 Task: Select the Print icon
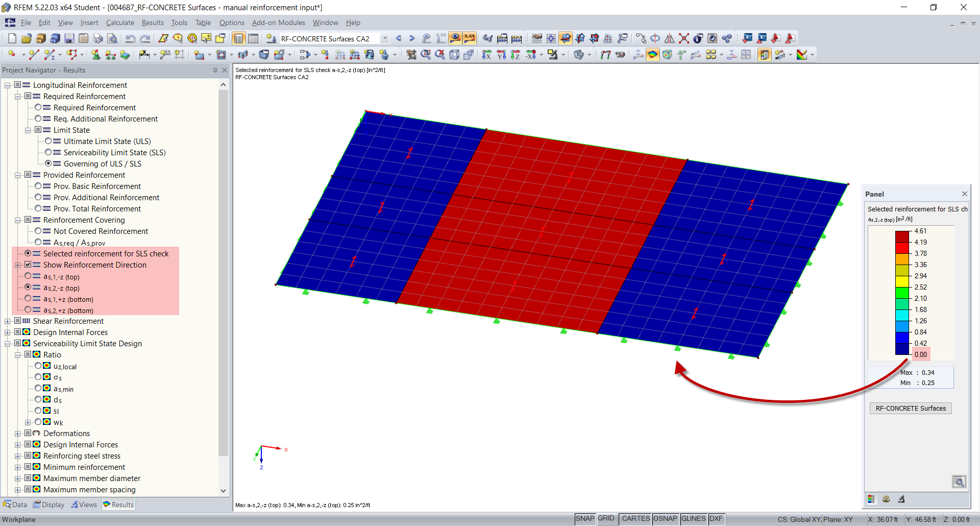[x=97, y=38]
